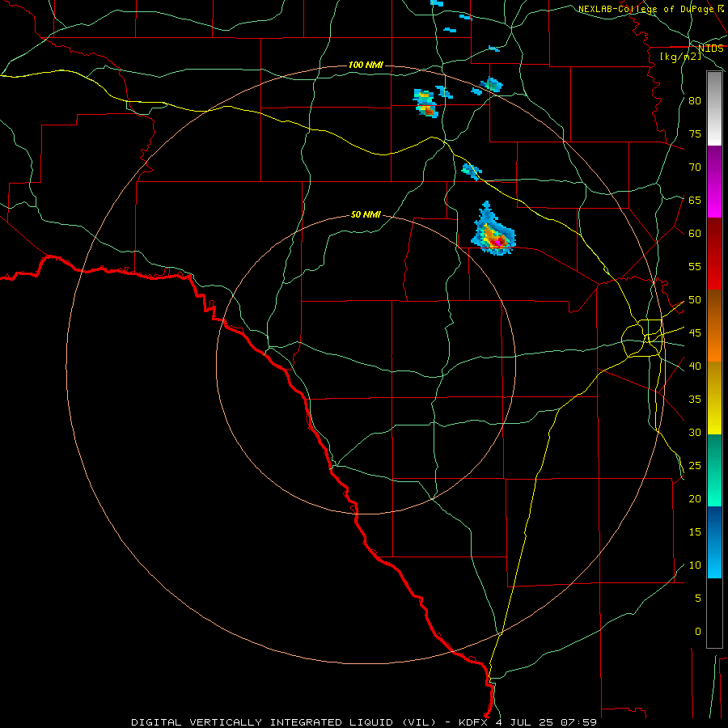Click the legend value '45'

point(695,333)
